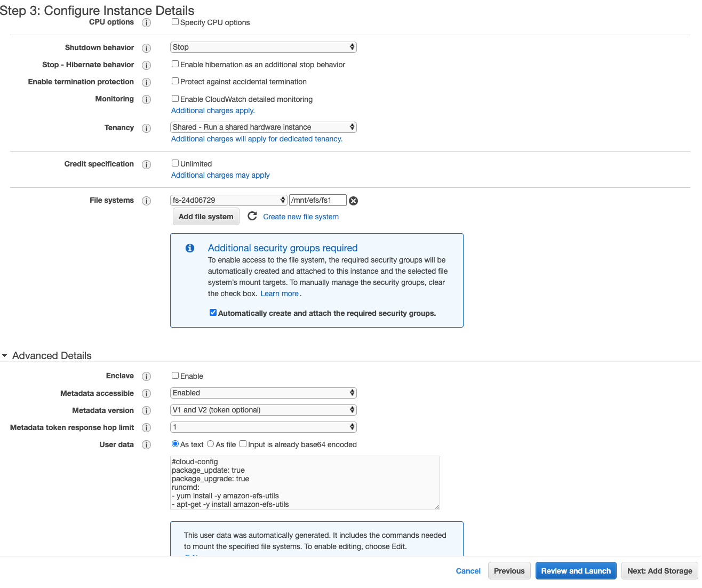Click the info icon next to File systems

point(146,201)
